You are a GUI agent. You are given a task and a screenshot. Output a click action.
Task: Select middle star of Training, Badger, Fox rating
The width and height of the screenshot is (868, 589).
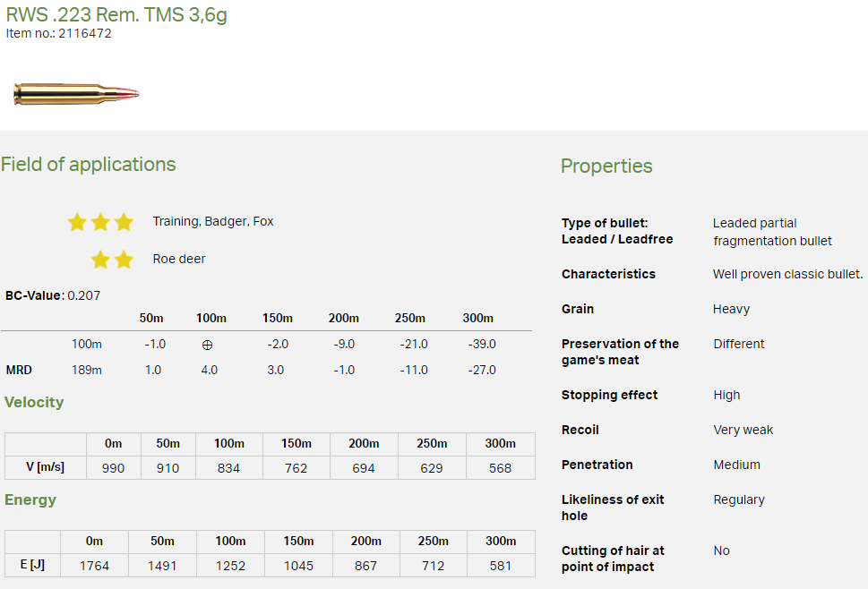(100, 222)
